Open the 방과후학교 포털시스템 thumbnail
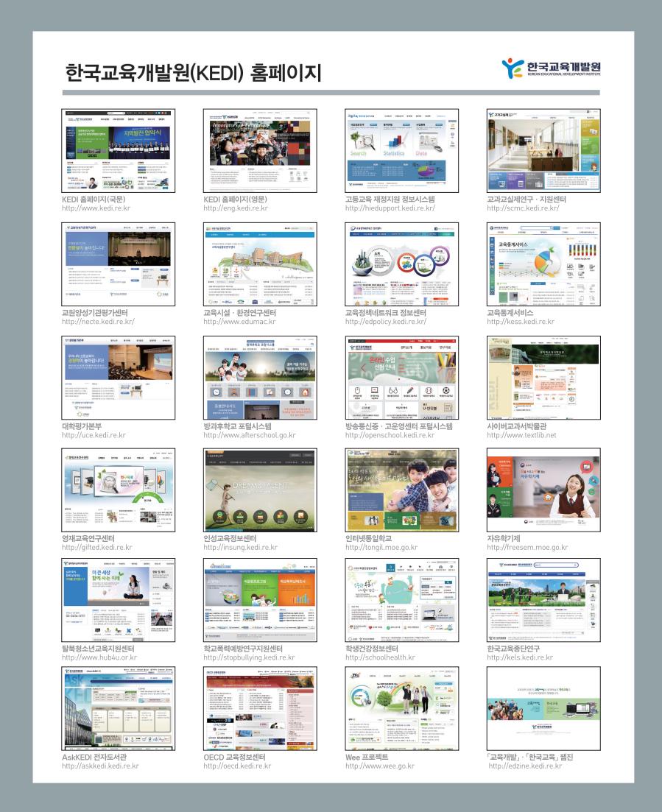Image resolution: width=662 pixels, height=812 pixels. (260, 378)
